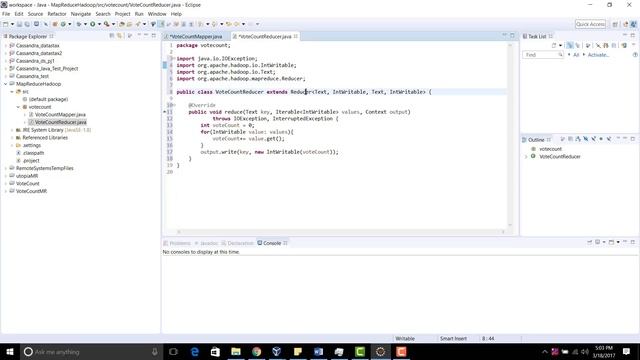Image resolution: width=640 pixels, height=360 pixels.
Task: Open the Run dropdown arrow
Action: click(x=99, y=24)
